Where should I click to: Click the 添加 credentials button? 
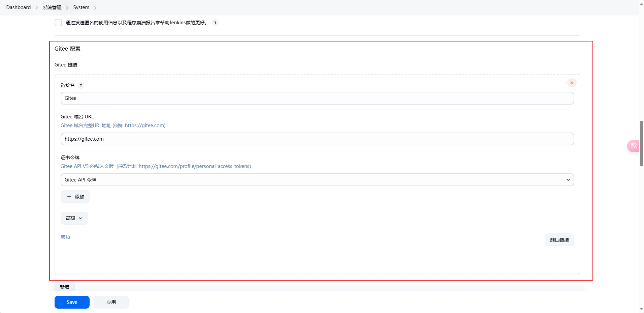pos(75,197)
